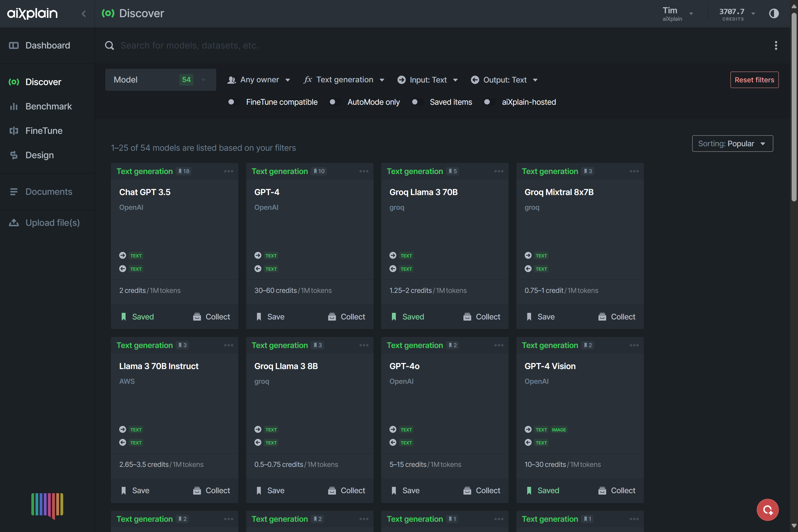Toggle Saved items filter

tap(417, 102)
